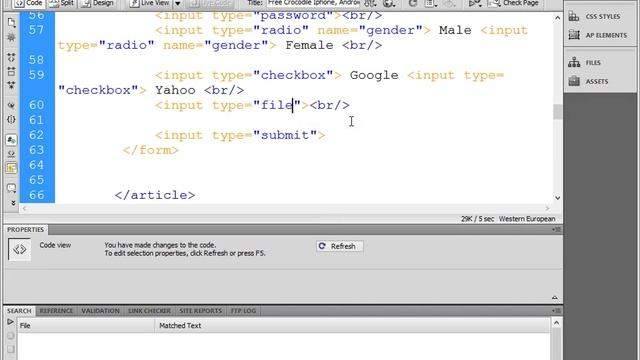Select the Reference tab

(x=56, y=311)
